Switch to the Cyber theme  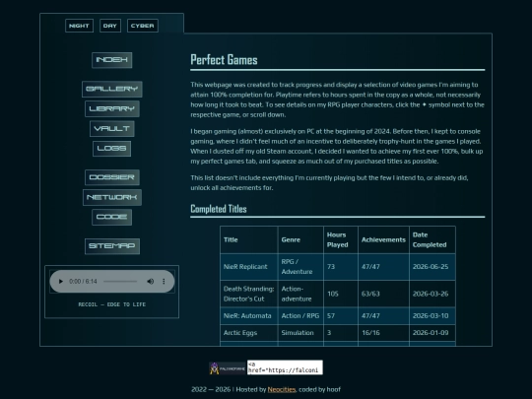(143, 26)
